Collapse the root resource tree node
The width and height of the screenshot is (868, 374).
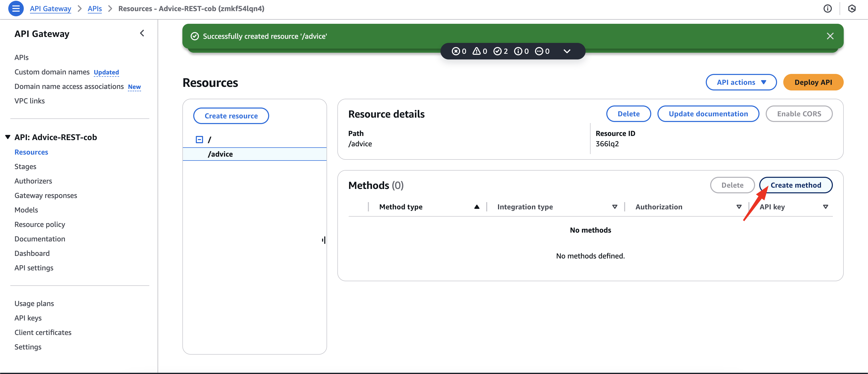[x=199, y=140]
